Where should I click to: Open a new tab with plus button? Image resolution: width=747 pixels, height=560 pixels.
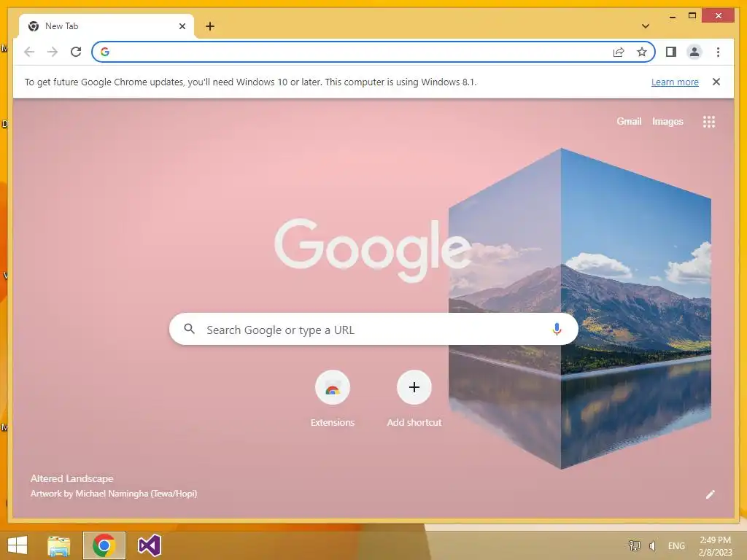210,26
